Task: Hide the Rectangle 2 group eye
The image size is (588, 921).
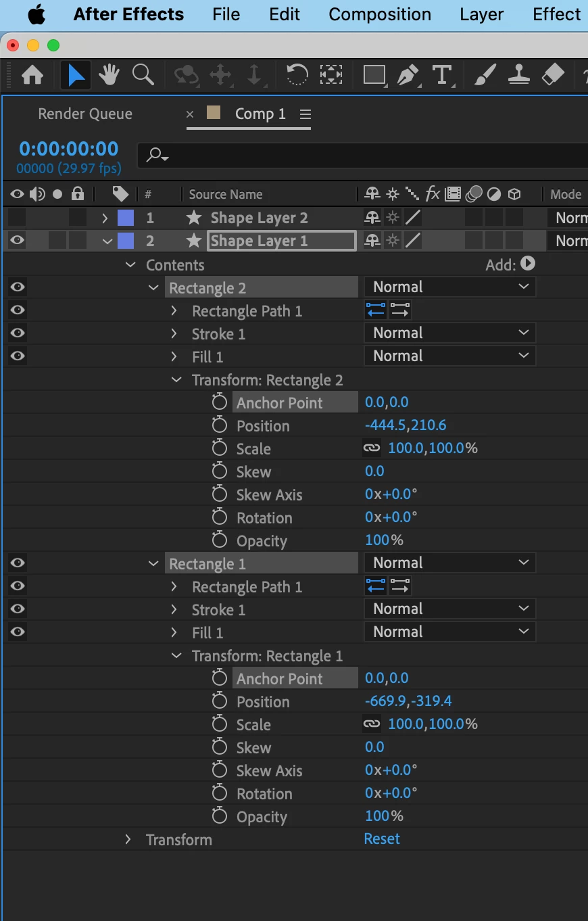Action: 18,287
